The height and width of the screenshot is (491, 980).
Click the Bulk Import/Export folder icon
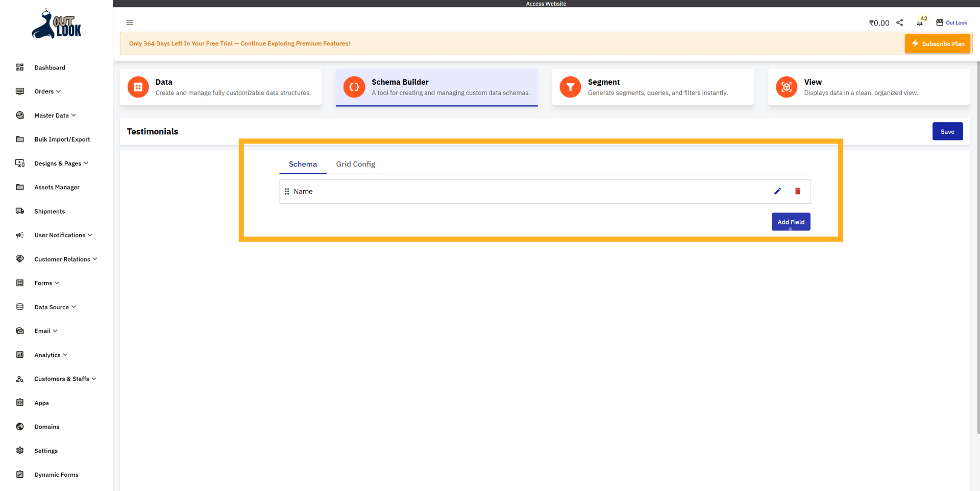pyautogui.click(x=20, y=139)
